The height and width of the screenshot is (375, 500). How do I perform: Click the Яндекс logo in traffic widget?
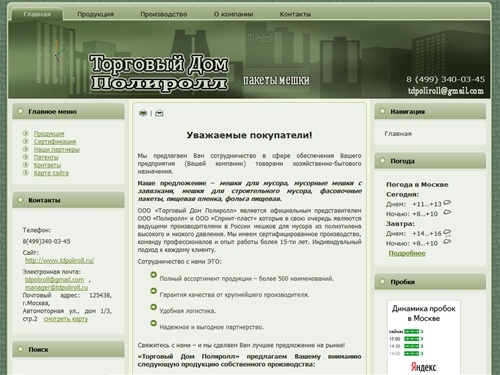pos(424,367)
